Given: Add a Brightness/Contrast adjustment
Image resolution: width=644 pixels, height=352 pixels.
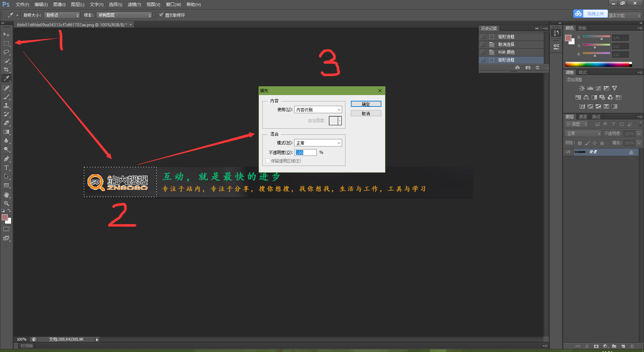Looking at the screenshot, I should [x=582, y=88].
